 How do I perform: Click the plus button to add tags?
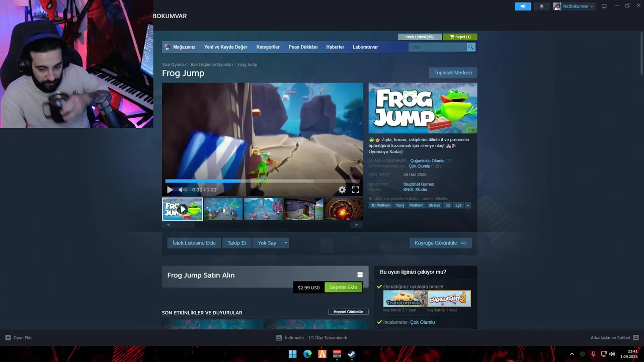coord(468,205)
